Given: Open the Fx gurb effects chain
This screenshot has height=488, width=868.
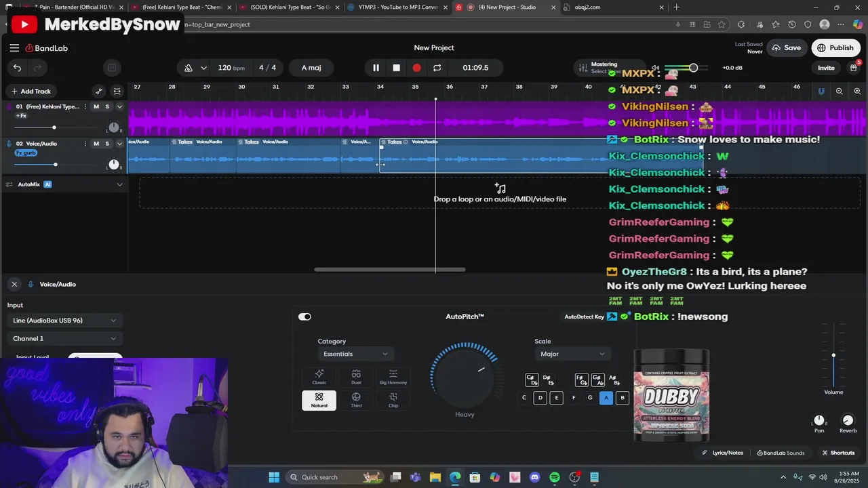Looking at the screenshot, I should (26, 153).
